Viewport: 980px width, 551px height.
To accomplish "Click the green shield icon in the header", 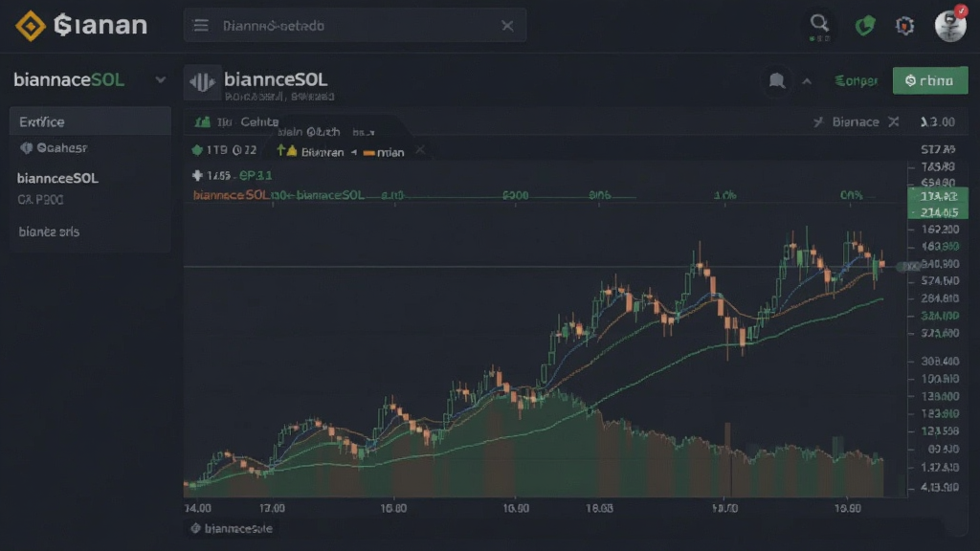I will tap(865, 26).
